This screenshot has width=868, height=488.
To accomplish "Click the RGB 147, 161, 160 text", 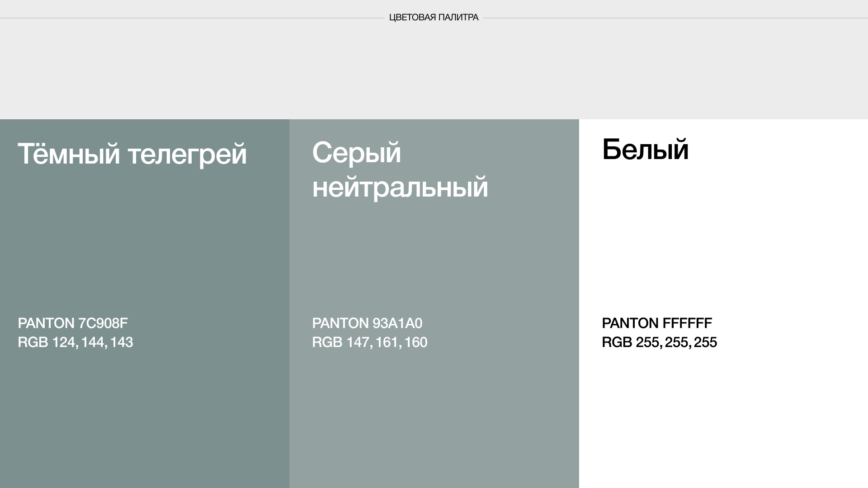I will click(369, 342).
